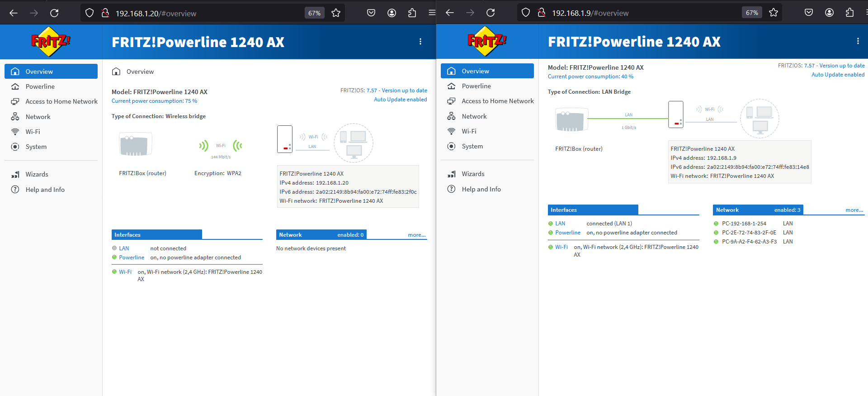The width and height of the screenshot is (868, 396).
Task: Click the shield icon in right address bar
Action: coord(526,13)
